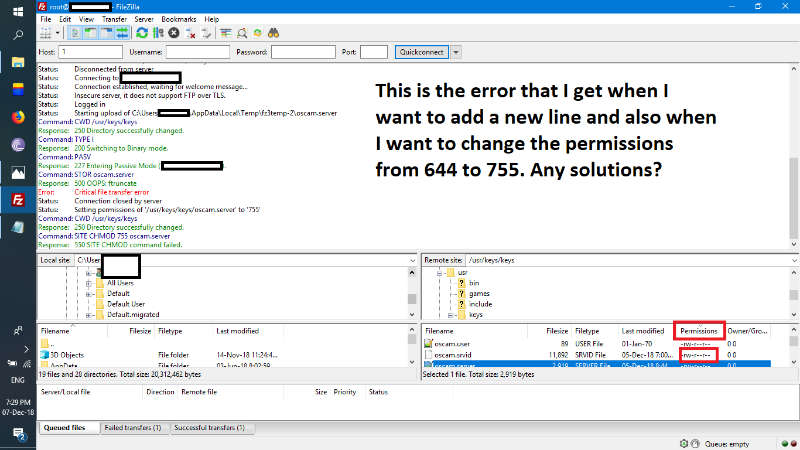This screenshot has width=800, height=450.
Task: Click the message log scrollbar thumb
Action: [794, 197]
